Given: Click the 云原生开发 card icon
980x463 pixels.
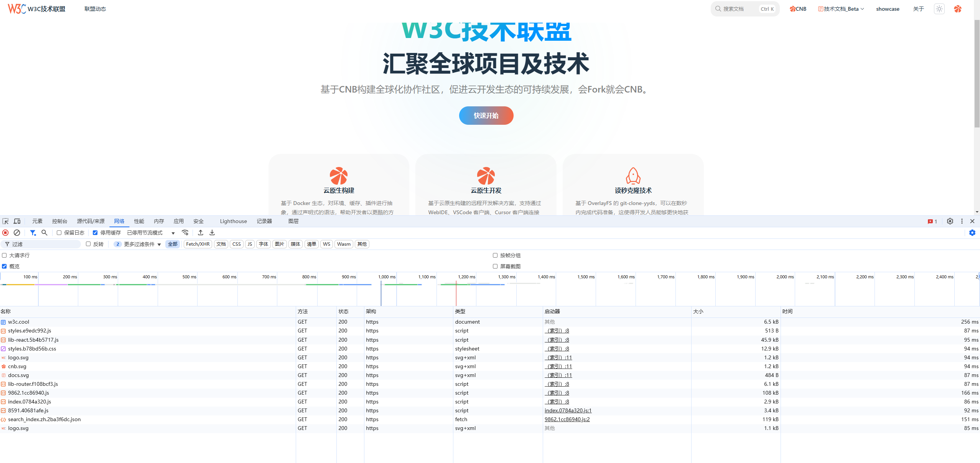Looking at the screenshot, I should tap(486, 176).
